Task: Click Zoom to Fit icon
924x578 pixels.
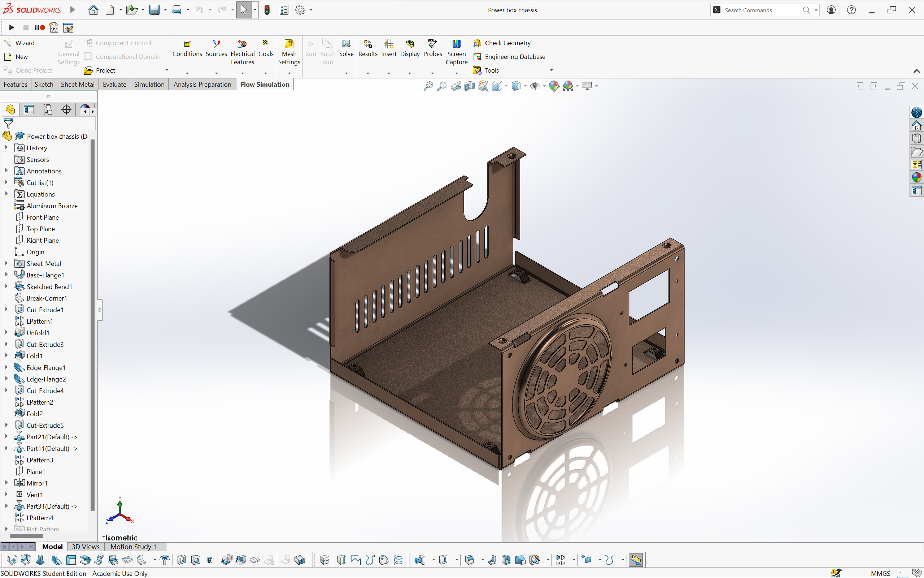Action: (428, 86)
